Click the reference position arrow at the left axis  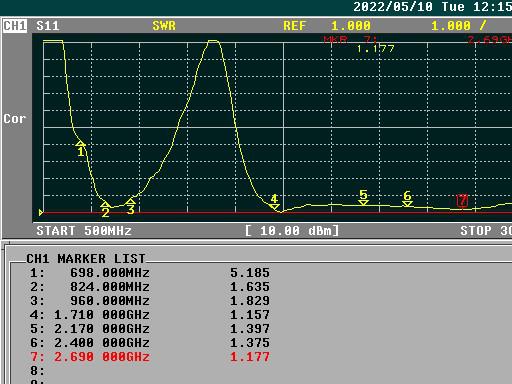pos(41,212)
